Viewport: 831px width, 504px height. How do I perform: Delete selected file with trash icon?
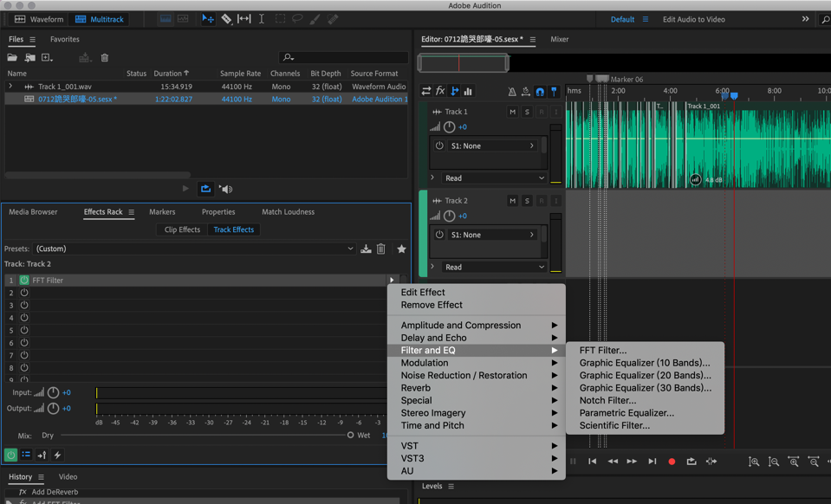[x=105, y=58]
